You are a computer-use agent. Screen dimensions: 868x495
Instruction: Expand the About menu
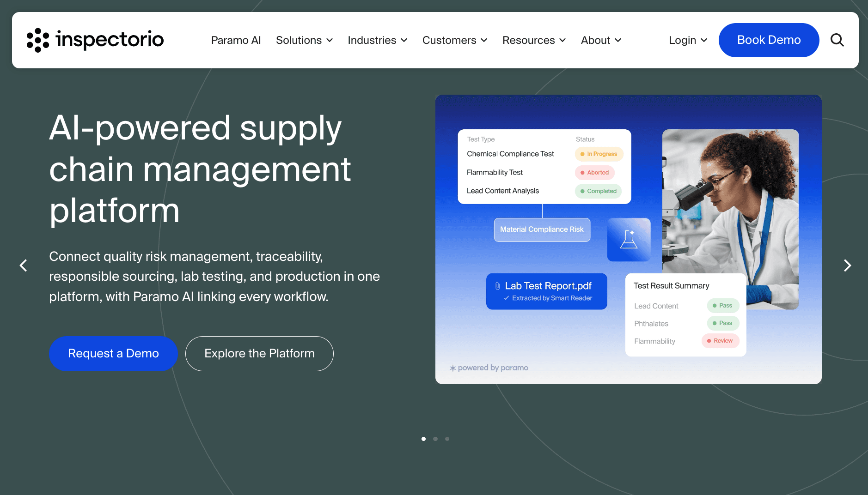[601, 40]
